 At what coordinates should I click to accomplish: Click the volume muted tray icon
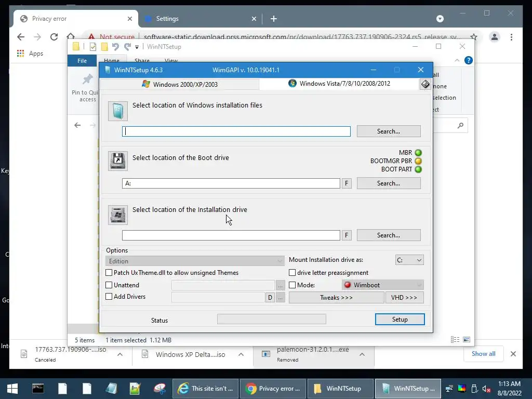pyautogui.click(x=486, y=389)
